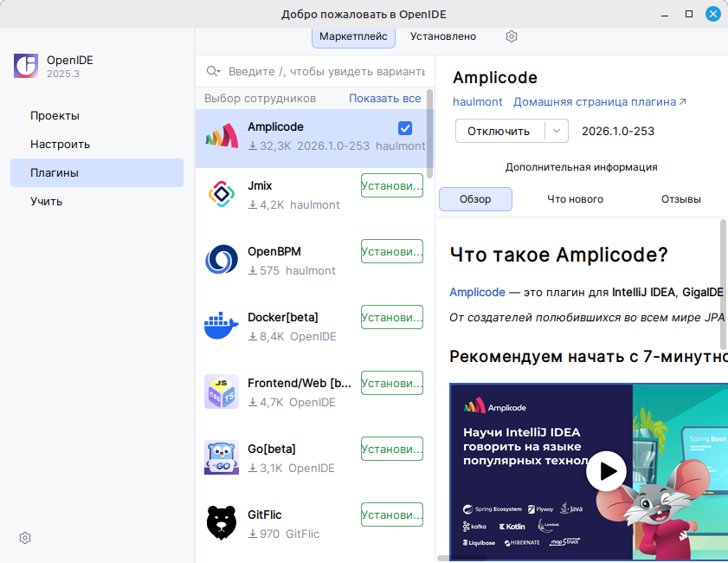Select the Jmix plugin name
The image size is (728, 563).
point(260,186)
